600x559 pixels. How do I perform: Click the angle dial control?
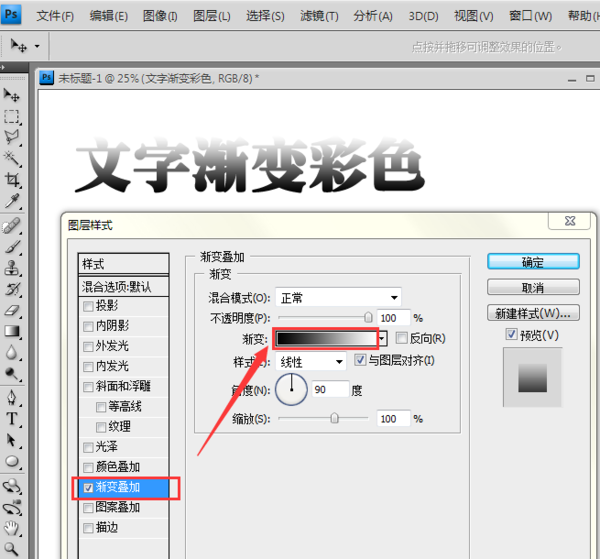[292, 390]
